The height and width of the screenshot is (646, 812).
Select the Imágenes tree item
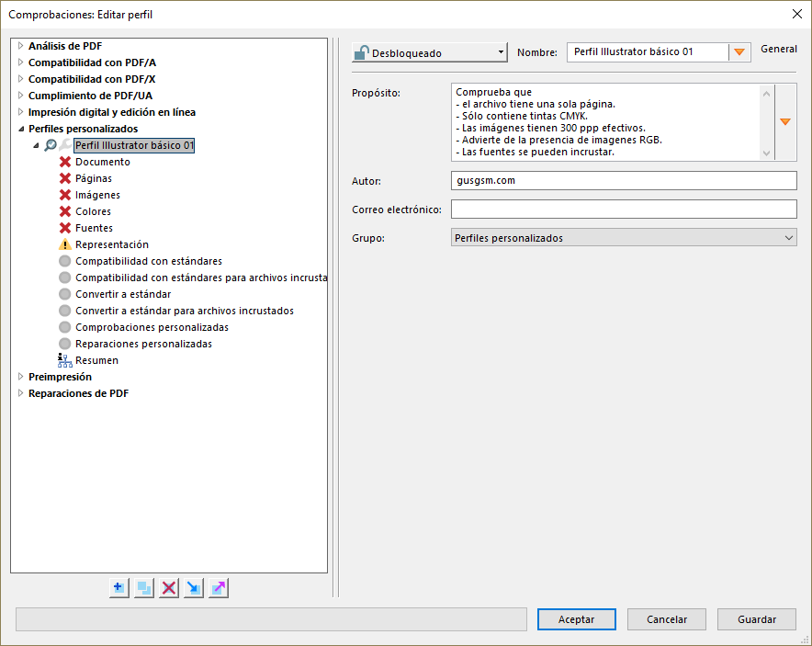pos(97,195)
